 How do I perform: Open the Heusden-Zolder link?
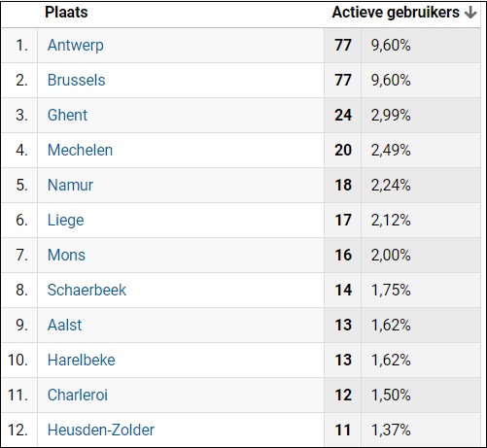tap(101, 430)
